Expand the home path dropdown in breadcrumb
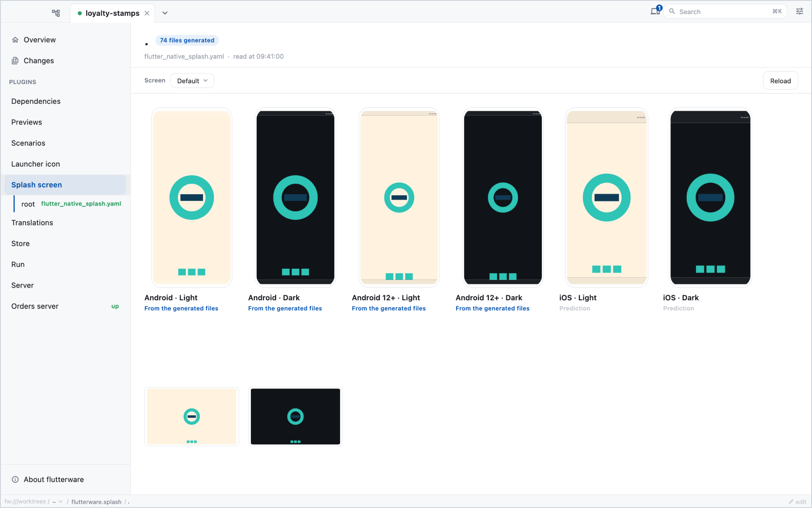812x508 pixels. 57,502
